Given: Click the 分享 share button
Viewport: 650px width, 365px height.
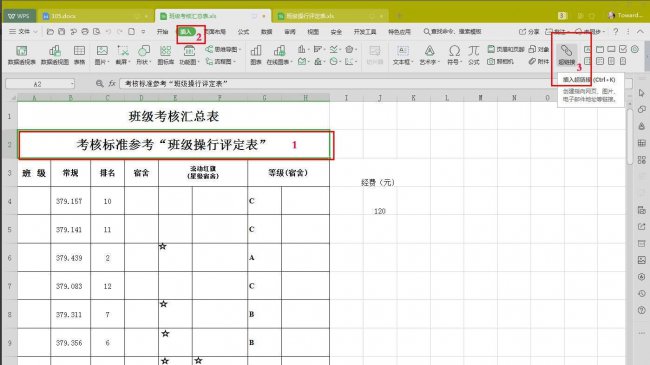Looking at the screenshot, I should (x=529, y=32).
